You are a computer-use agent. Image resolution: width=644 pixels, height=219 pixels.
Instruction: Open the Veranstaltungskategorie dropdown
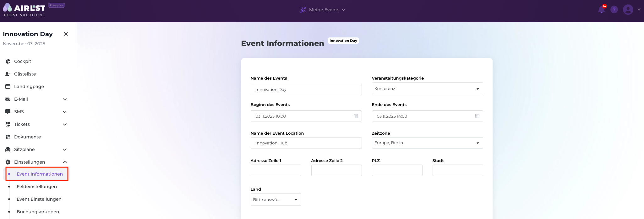[x=427, y=89]
